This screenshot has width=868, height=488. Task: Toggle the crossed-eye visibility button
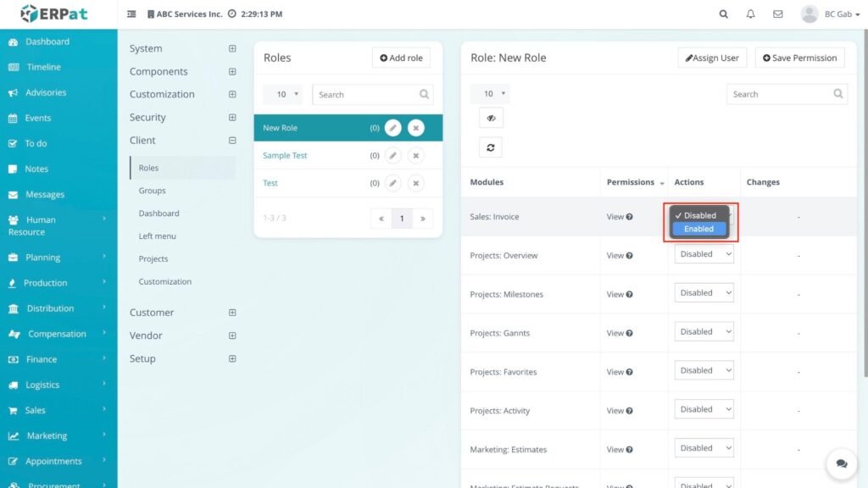[490, 118]
